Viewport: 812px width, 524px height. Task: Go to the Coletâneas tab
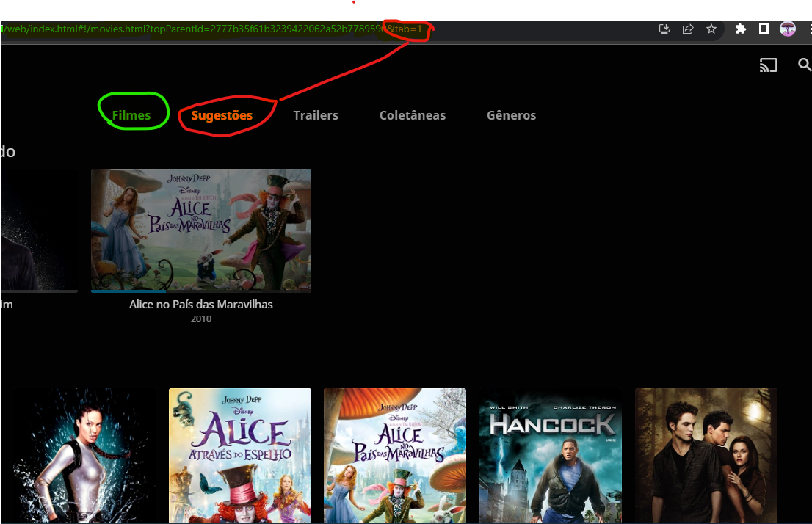click(x=413, y=115)
